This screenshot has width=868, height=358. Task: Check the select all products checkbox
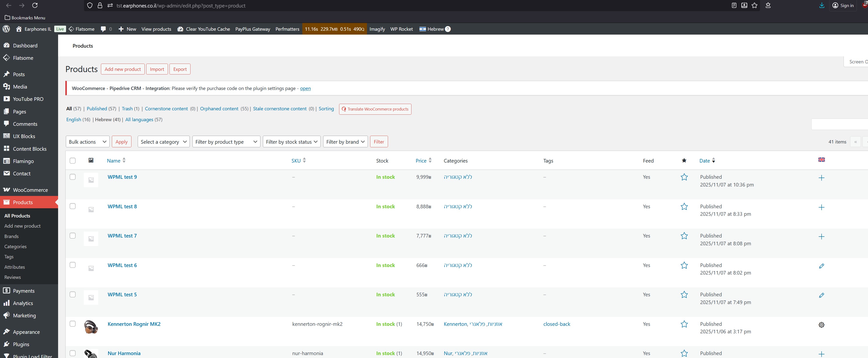tap(72, 161)
